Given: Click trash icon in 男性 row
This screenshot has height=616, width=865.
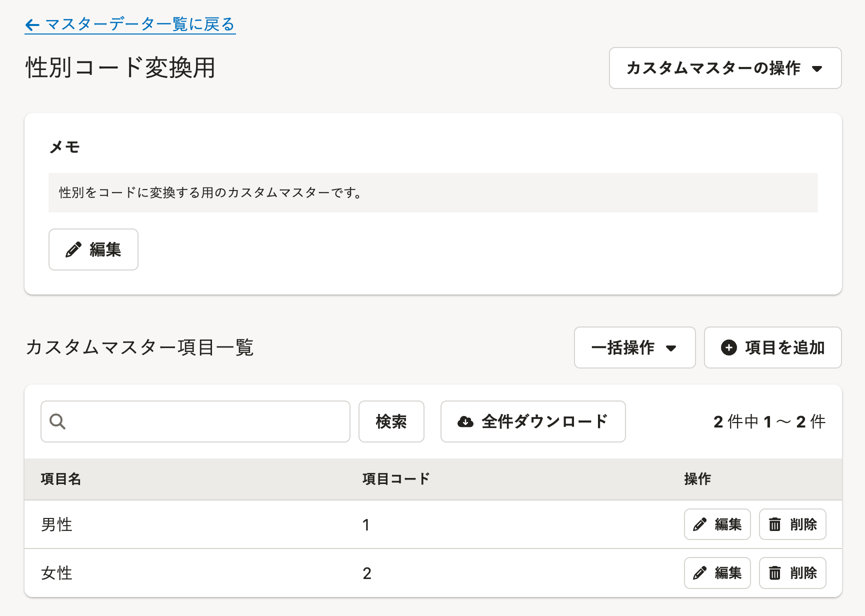Looking at the screenshot, I should 774,524.
